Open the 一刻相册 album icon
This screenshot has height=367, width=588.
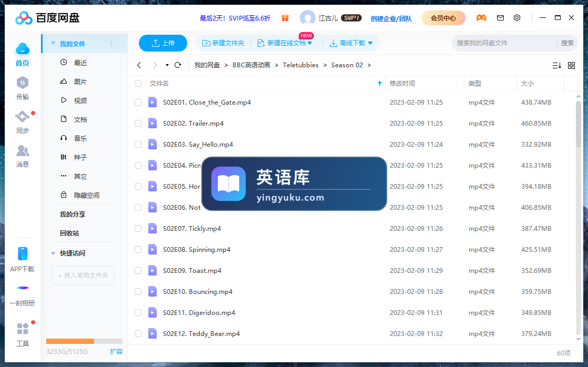(23, 288)
